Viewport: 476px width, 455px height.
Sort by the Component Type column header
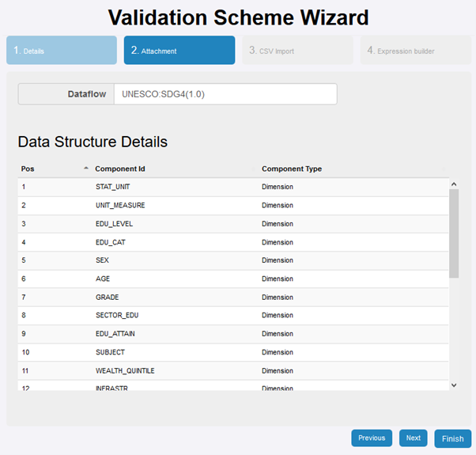(x=292, y=169)
